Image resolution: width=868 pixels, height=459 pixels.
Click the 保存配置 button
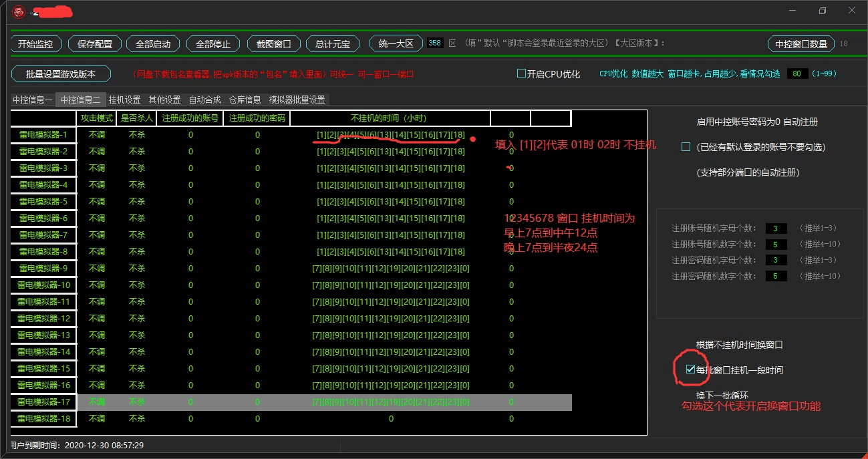point(95,44)
